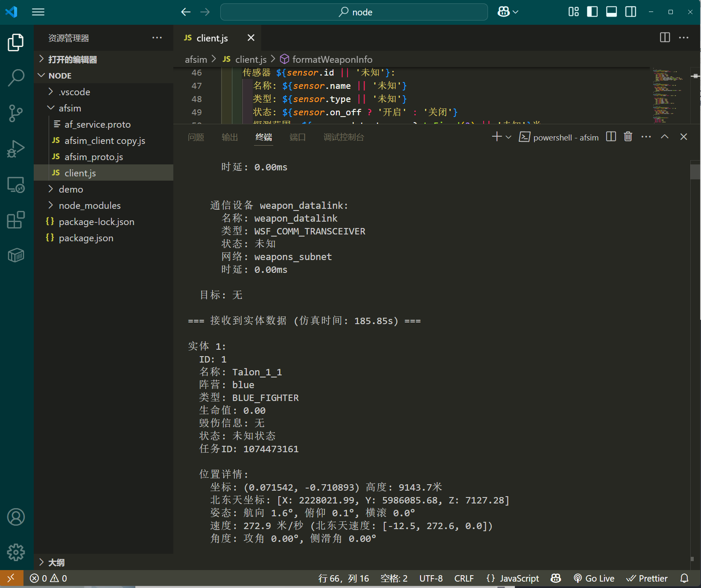
Task: Split the editor to the right
Action: [665, 38]
